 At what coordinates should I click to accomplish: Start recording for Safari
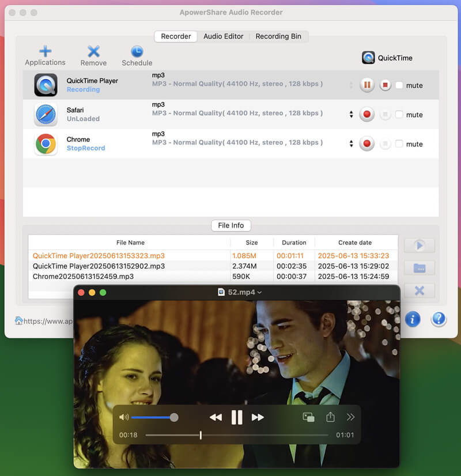click(366, 115)
